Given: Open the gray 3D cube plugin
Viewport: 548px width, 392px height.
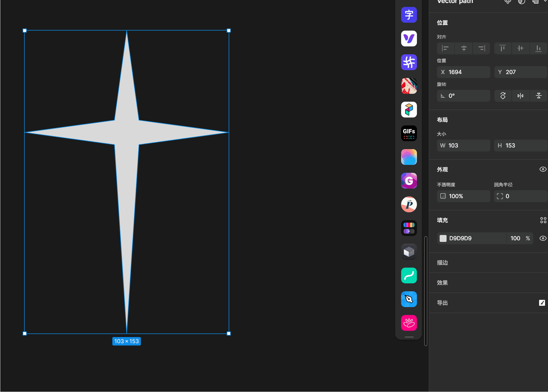Looking at the screenshot, I should click(409, 252).
